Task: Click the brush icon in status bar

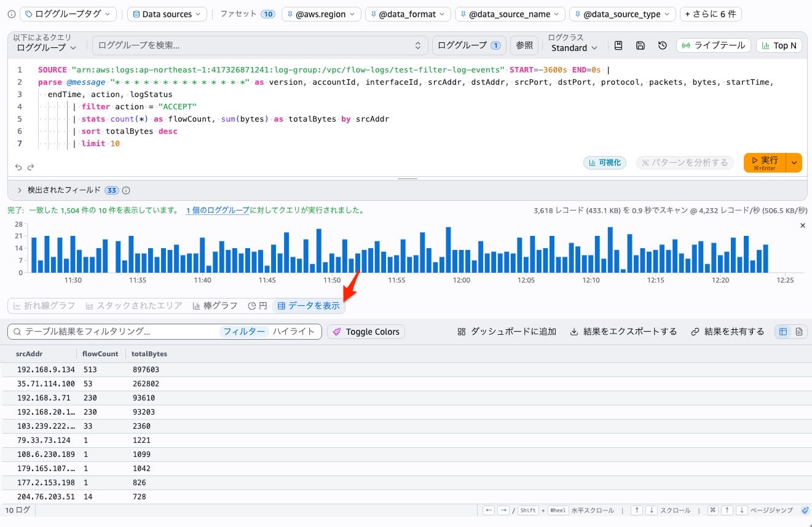Action: 805,510
